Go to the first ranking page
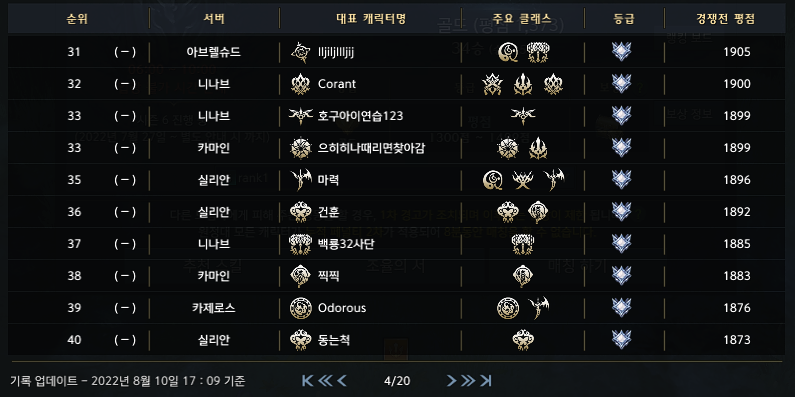Image resolution: width=795 pixels, height=397 pixels. (x=307, y=380)
